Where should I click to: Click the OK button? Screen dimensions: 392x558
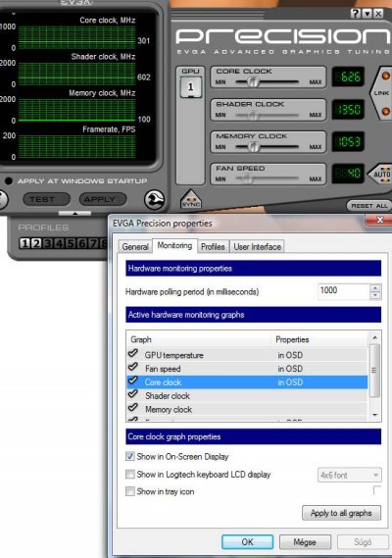[x=248, y=541]
